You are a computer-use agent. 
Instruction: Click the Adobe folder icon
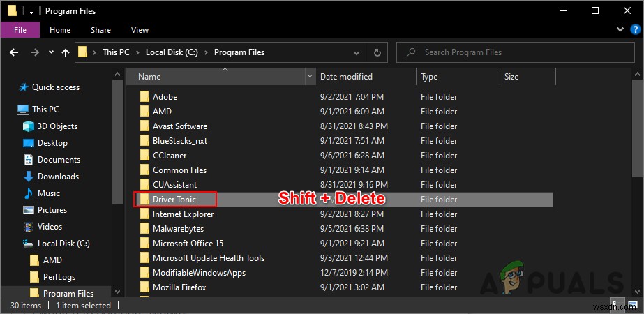pos(144,97)
